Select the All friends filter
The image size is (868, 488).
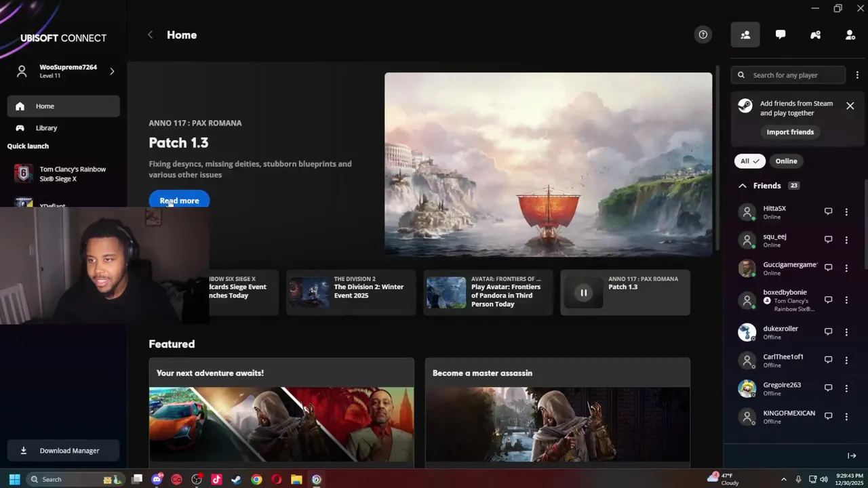(750, 161)
